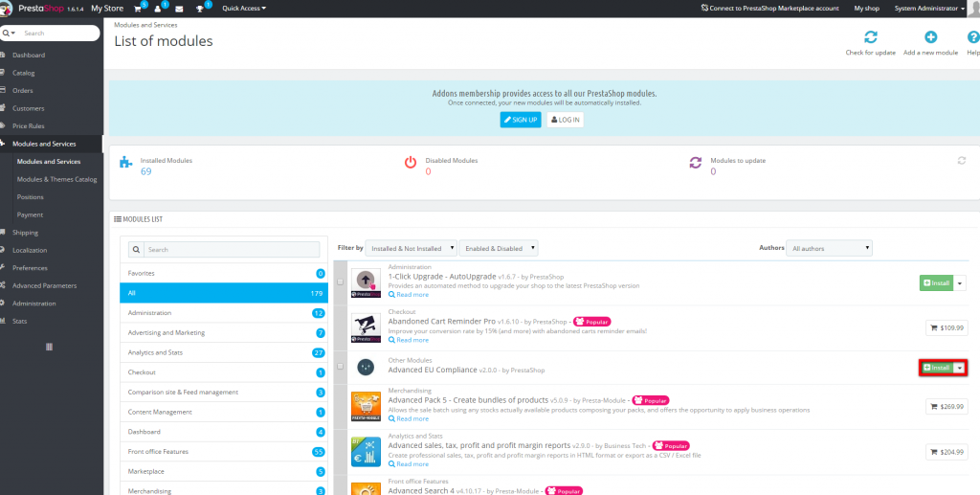Select the Advertising and Marketing category
This screenshot has width=980, height=495.
pos(224,332)
